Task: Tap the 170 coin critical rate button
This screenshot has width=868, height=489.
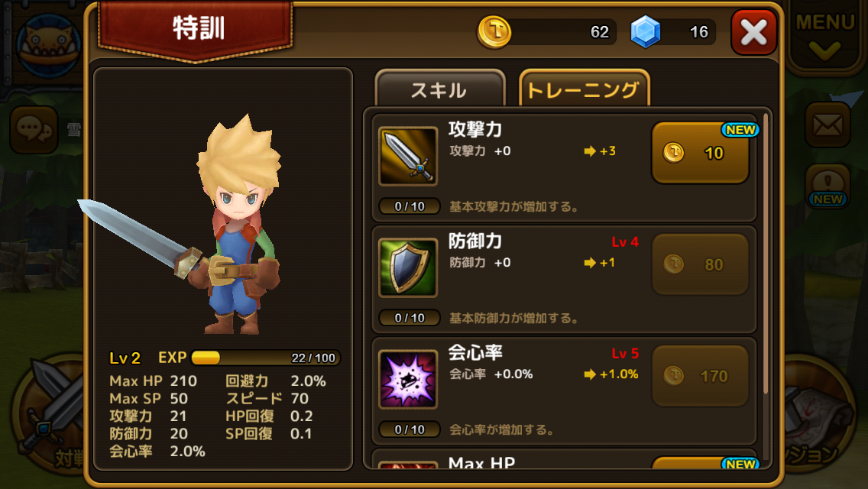Action: [701, 376]
